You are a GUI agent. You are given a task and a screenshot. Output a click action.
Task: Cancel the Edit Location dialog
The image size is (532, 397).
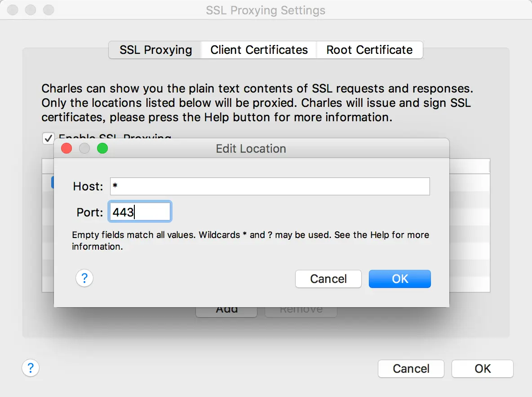328,279
